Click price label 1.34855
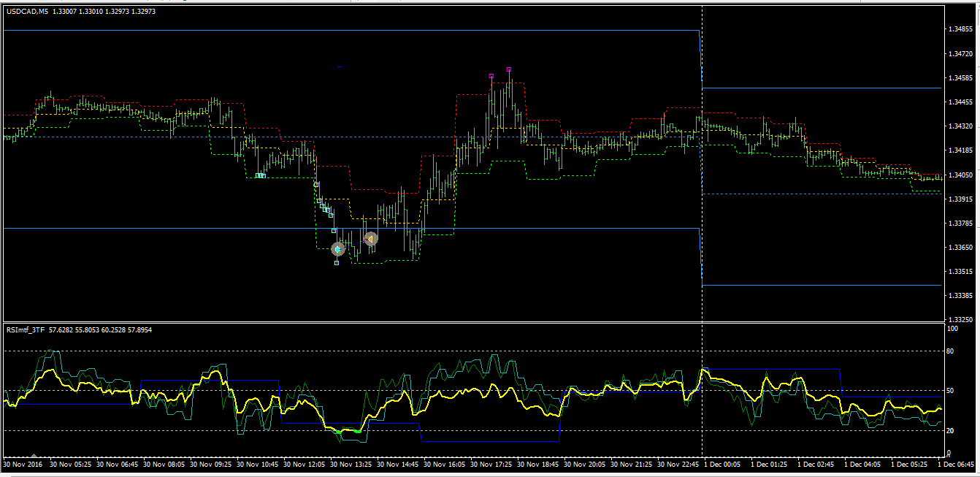980x477 pixels. point(960,29)
